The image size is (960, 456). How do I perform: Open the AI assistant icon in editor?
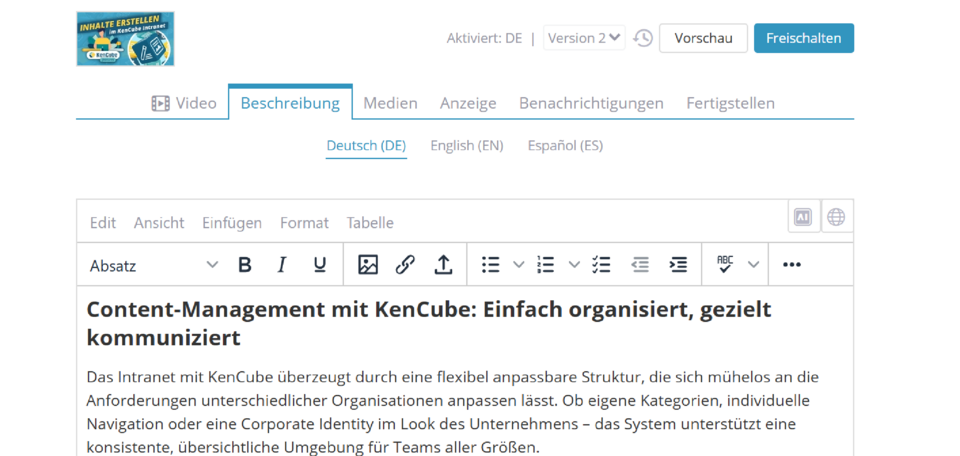[x=803, y=217]
